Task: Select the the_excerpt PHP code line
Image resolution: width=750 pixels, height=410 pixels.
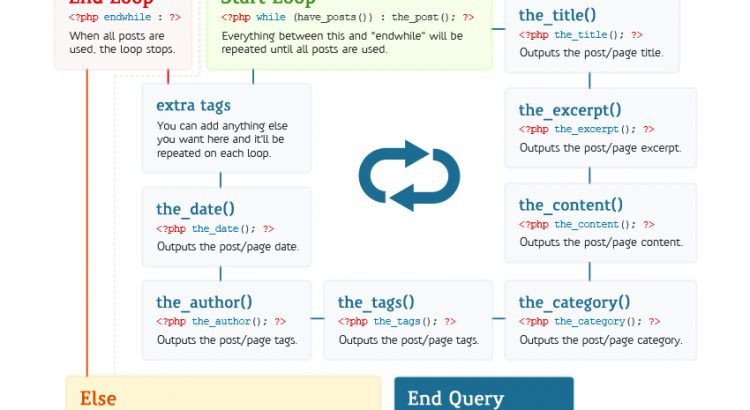Action: [586, 129]
